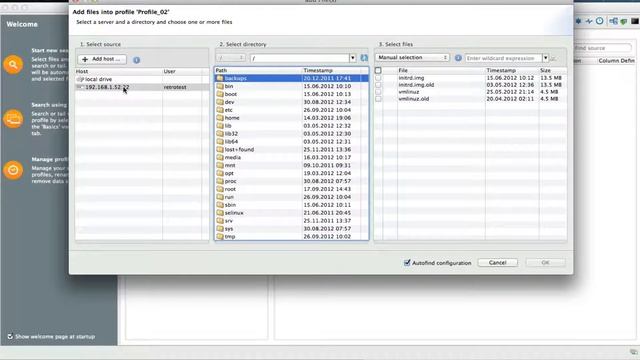Click the retrotest user cell
This screenshot has height=360, width=640.
click(175, 87)
